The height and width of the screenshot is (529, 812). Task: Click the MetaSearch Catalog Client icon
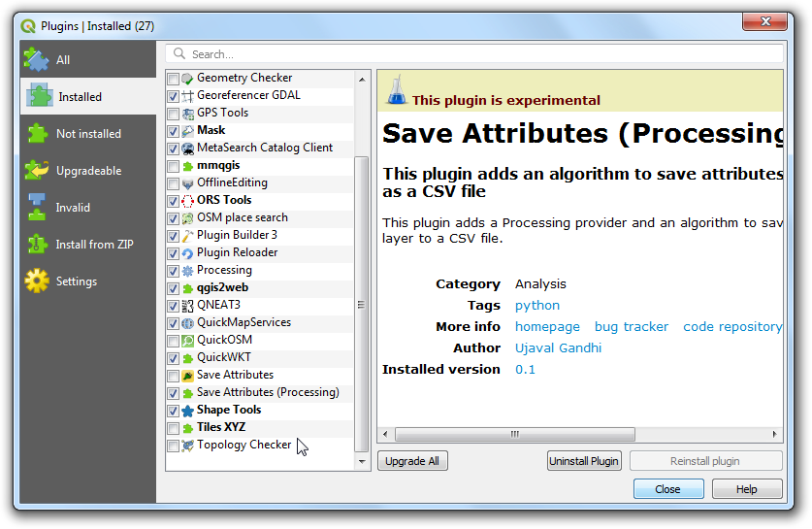[x=188, y=149]
